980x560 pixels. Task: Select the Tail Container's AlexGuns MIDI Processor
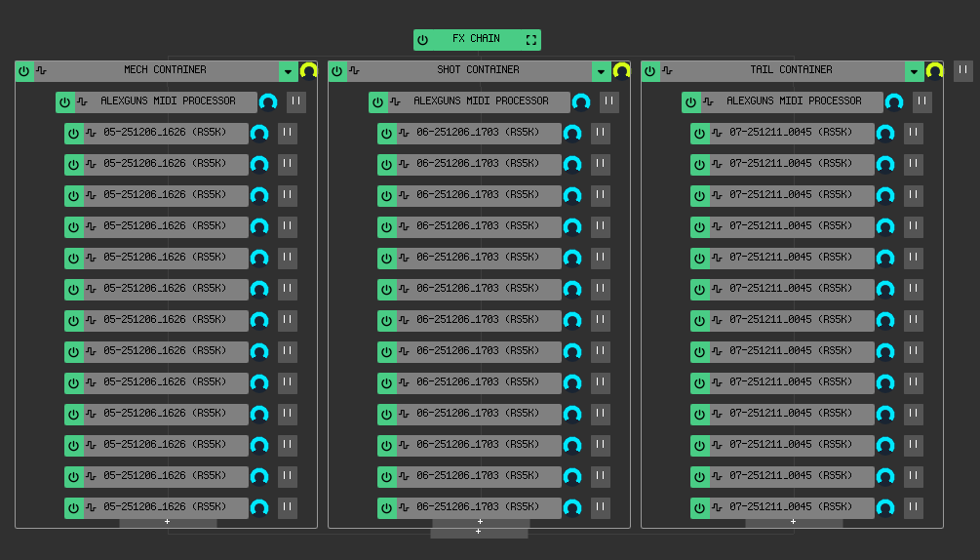tap(794, 101)
